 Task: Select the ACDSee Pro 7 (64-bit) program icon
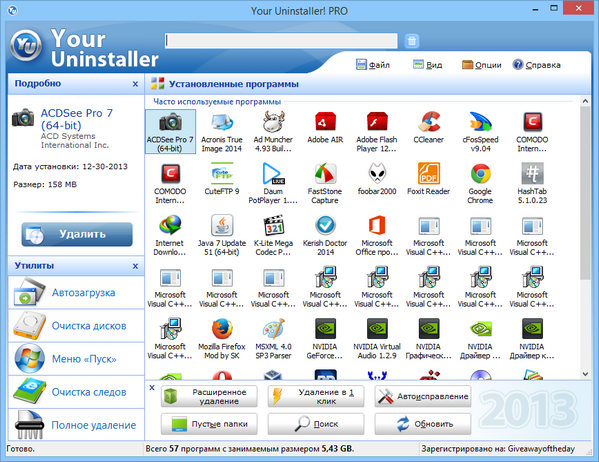[170, 131]
